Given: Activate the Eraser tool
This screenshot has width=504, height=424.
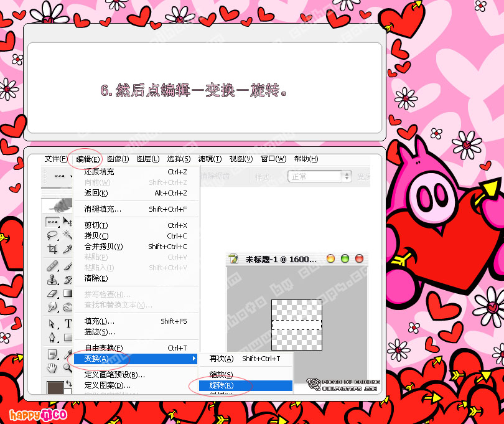Looking at the screenshot, I should [53, 293].
